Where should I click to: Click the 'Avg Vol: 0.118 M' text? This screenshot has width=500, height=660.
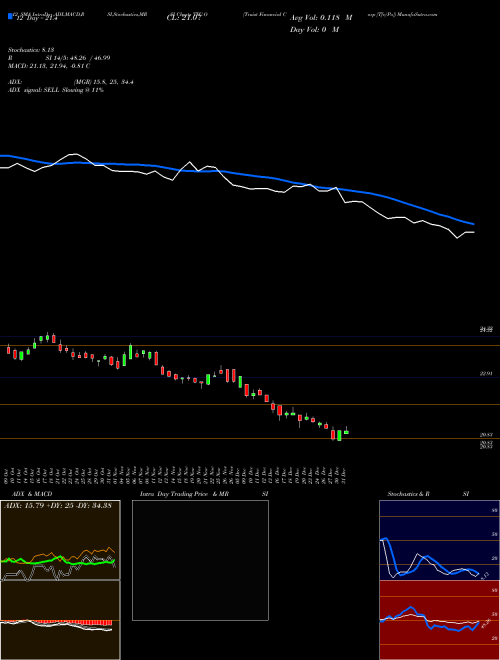pyautogui.click(x=321, y=18)
